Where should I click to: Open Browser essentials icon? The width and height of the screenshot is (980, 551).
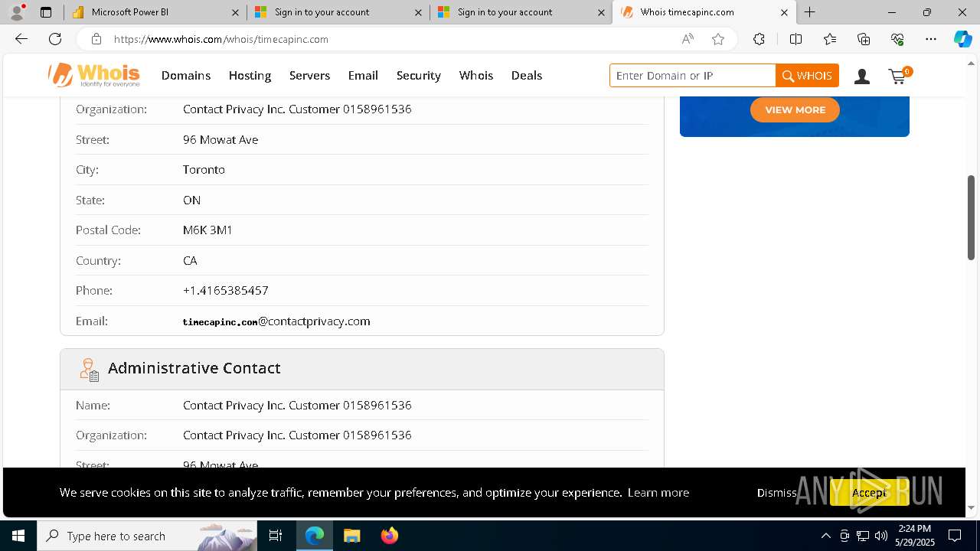[897, 39]
